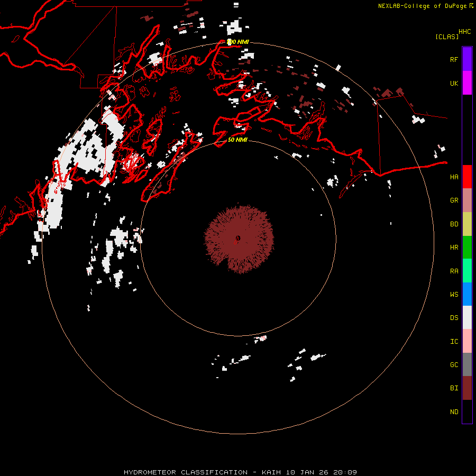Click the RA legend label

454,271
